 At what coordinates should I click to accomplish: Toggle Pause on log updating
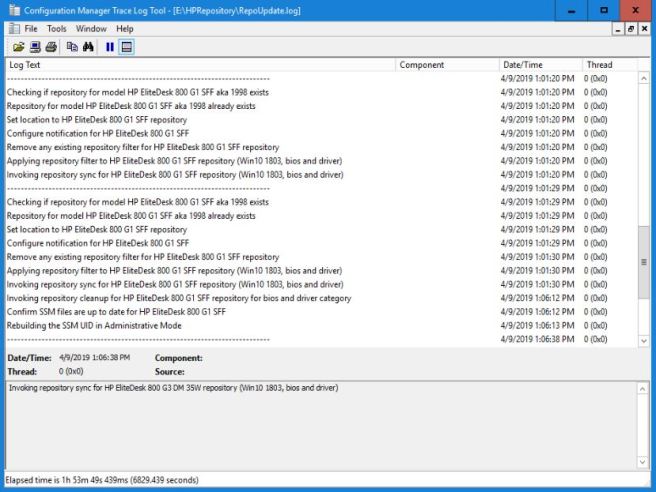coord(110,46)
